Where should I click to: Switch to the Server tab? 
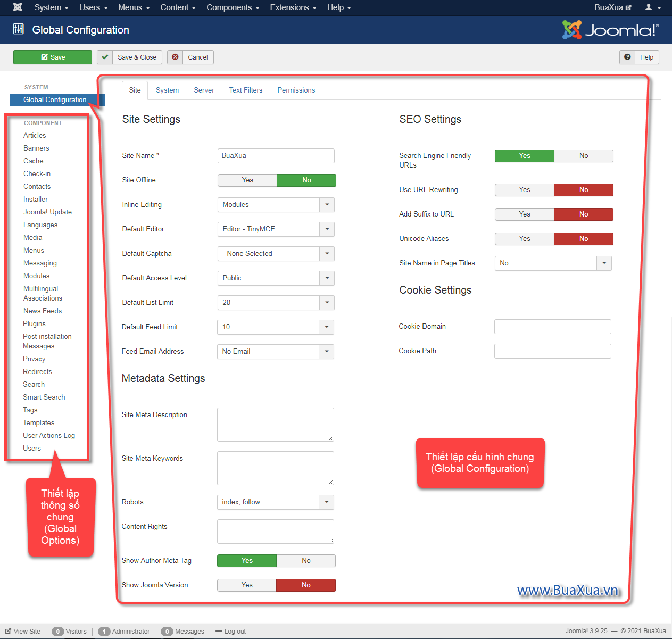coord(204,90)
